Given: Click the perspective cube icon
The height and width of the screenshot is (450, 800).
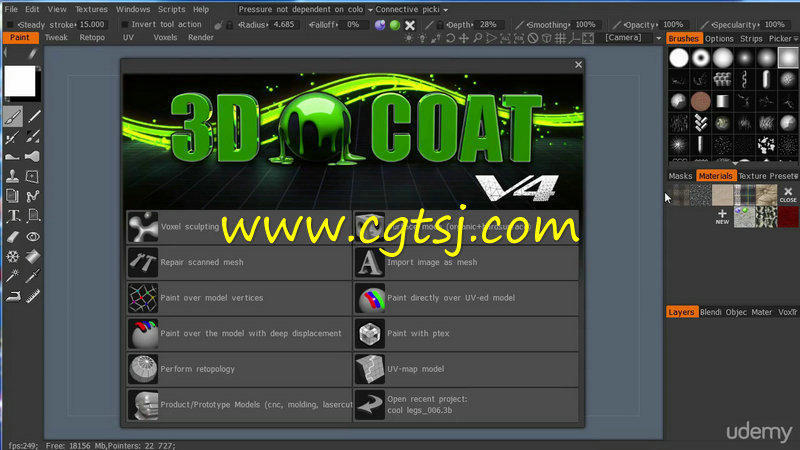Looking at the screenshot, I should (x=546, y=38).
